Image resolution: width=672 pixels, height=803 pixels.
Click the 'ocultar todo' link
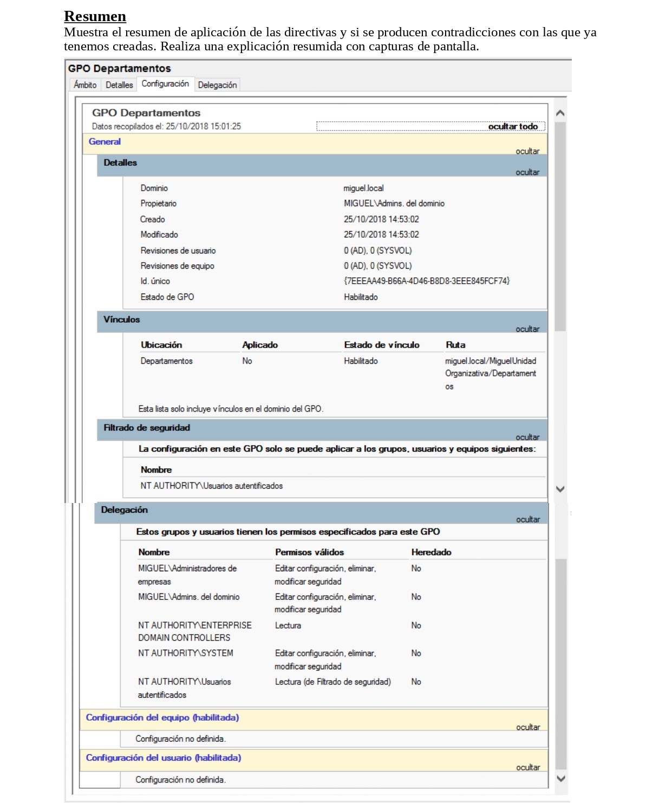tap(513, 126)
